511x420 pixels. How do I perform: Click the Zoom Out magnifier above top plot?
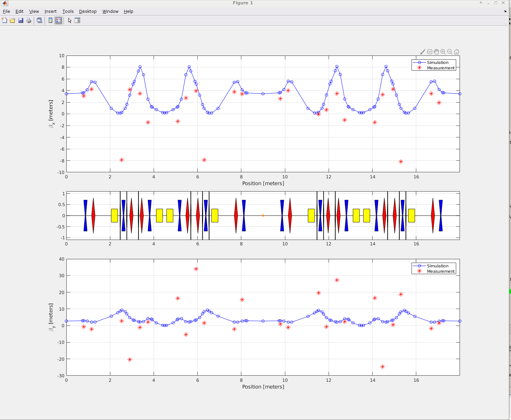coord(450,52)
